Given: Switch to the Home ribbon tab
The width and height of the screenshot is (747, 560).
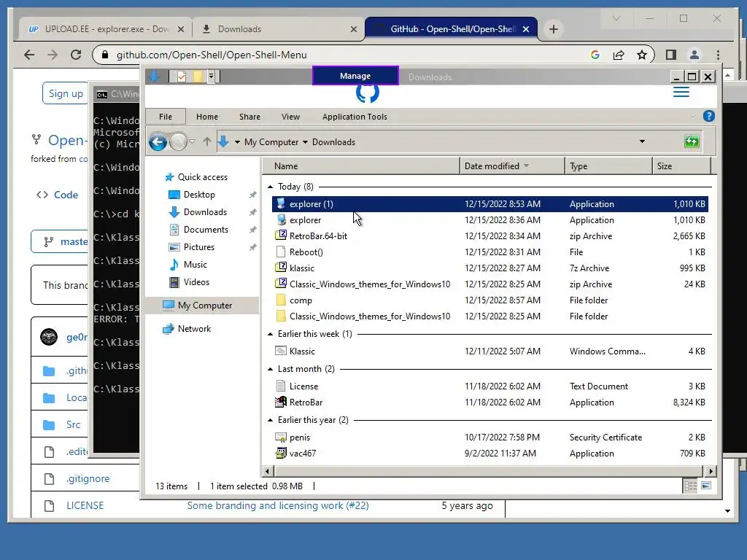Looking at the screenshot, I should point(206,117).
